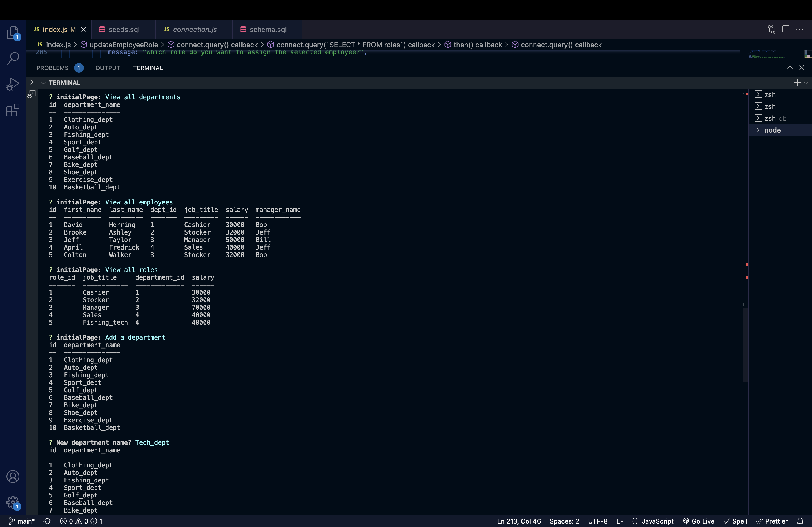This screenshot has width=812, height=527.
Task: Click 'Tech_dept' text in terminal
Action: [152, 442]
